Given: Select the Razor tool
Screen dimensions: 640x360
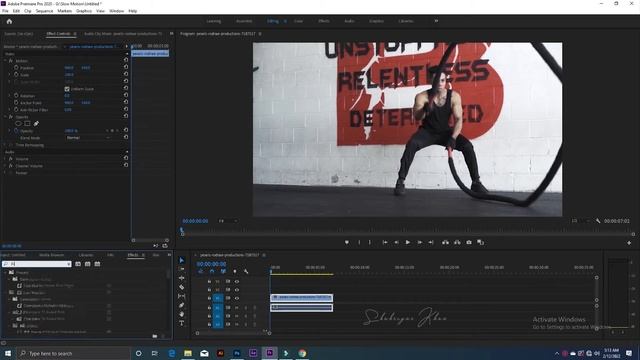Looking at the screenshot, I should (182, 287).
